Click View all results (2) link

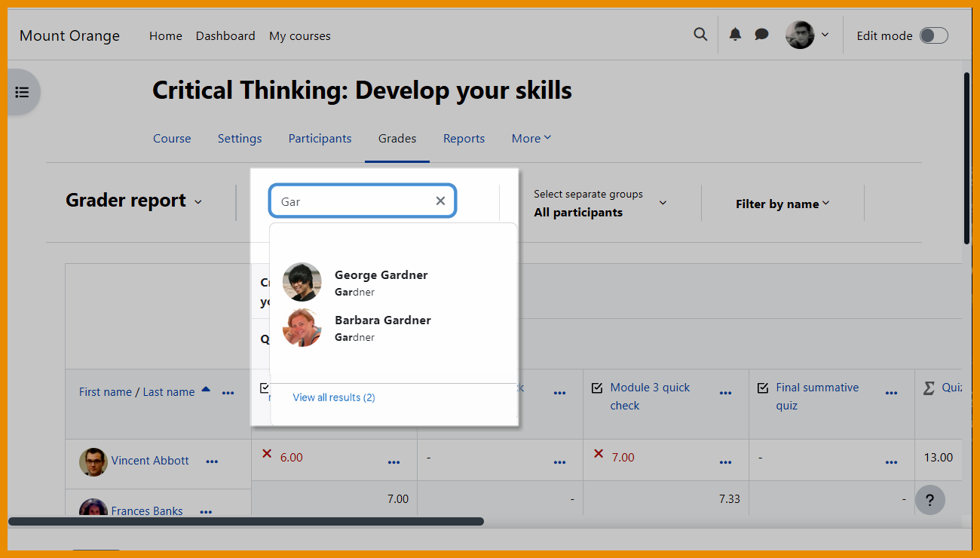tap(334, 397)
